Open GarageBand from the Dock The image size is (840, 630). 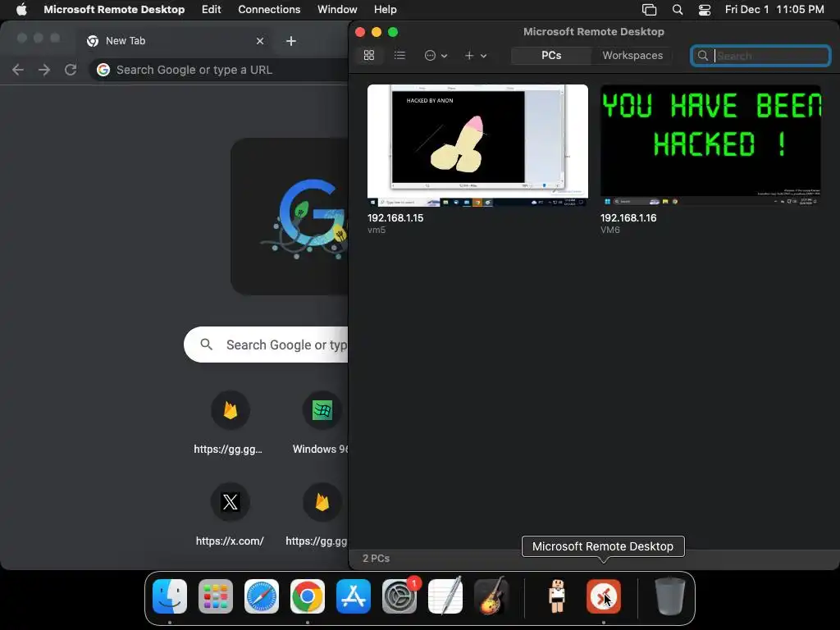[x=491, y=596]
